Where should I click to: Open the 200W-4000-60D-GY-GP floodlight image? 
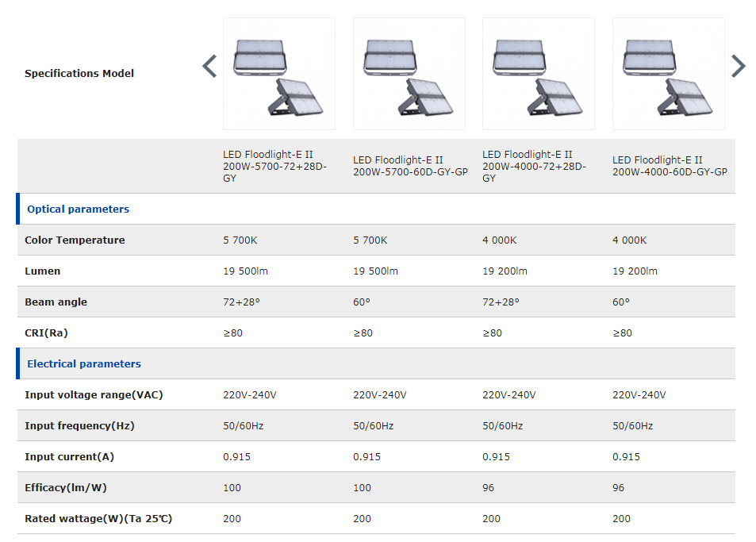click(x=669, y=74)
